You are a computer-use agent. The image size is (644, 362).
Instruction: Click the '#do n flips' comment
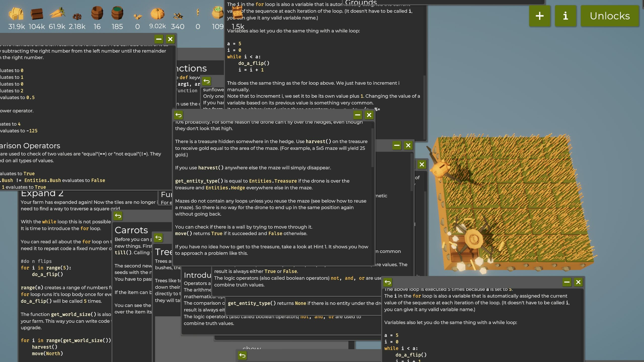point(36,261)
